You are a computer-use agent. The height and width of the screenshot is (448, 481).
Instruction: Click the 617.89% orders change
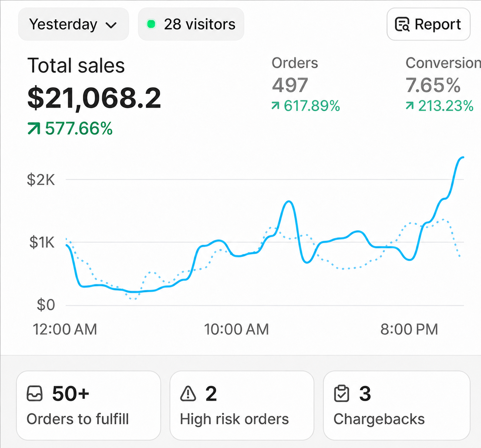coord(312,106)
